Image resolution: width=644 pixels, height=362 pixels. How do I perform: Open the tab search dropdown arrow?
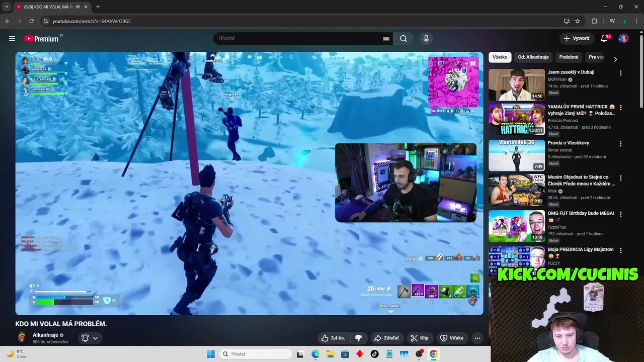coord(7,7)
